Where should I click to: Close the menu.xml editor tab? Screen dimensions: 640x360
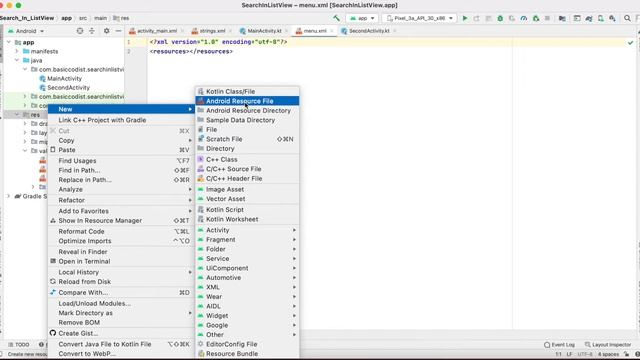point(331,31)
